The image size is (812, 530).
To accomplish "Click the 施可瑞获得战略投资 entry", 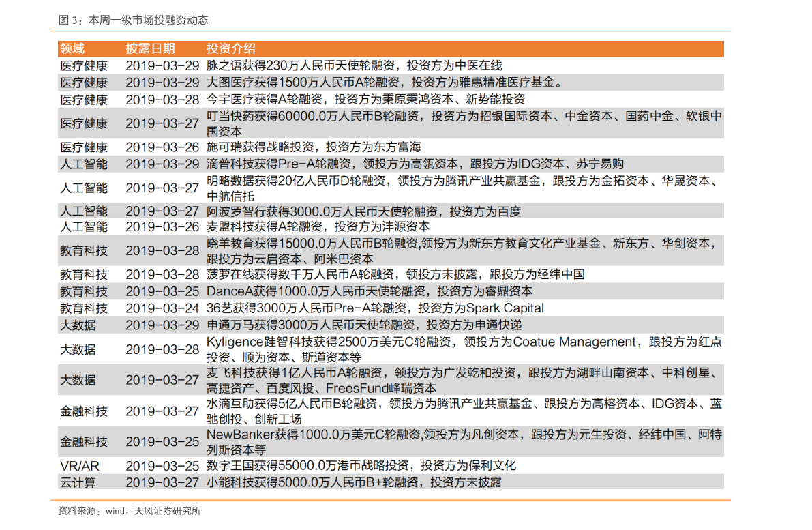I will pos(314,147).
